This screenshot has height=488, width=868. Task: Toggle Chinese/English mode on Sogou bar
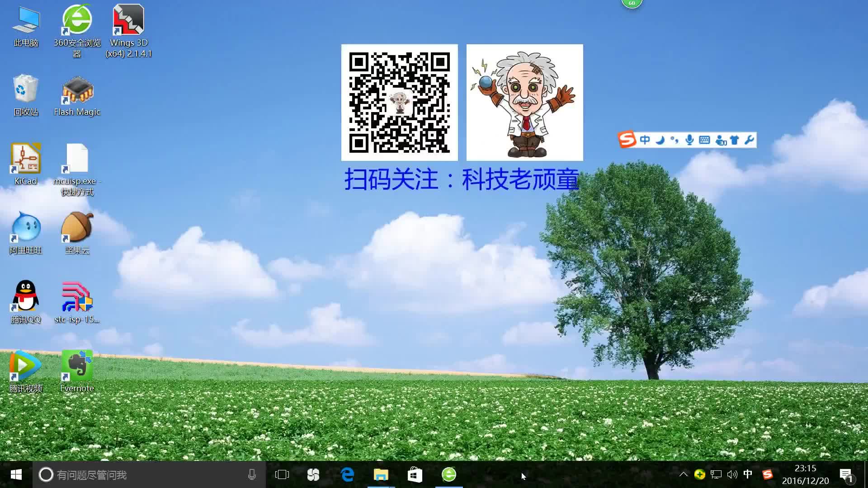(x=645, y=140)
